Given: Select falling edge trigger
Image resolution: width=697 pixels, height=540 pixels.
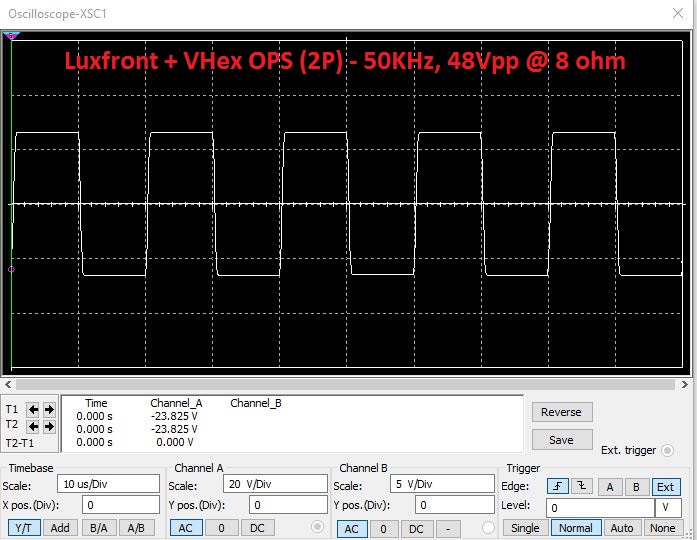Looking at the screenshot, I should point(581,487).
